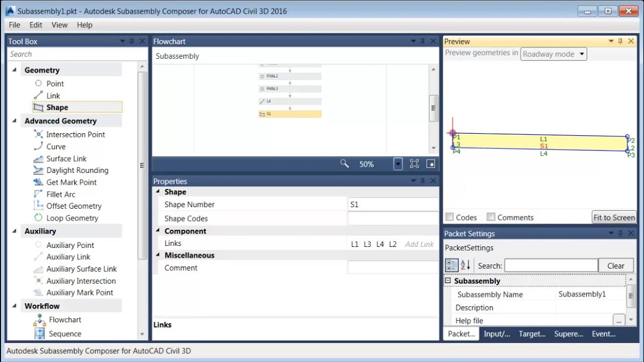Click the Packet Settings Search field
This screenshot has width=644, height=362.
click(551, 265)
